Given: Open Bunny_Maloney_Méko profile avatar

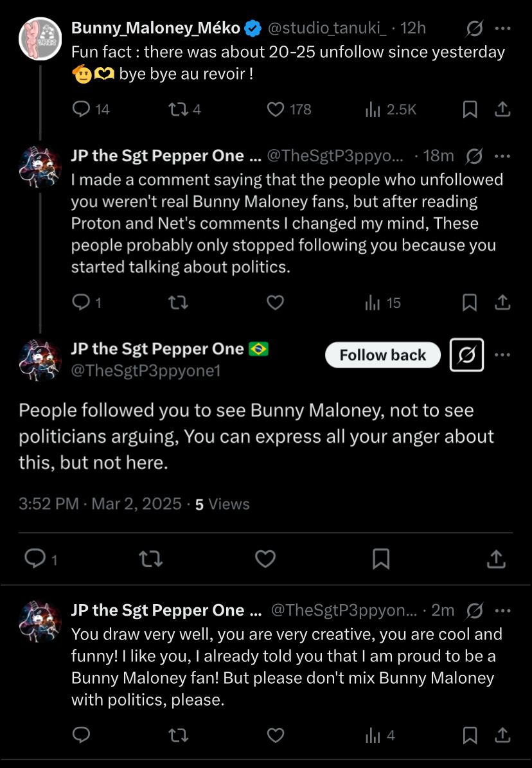Looking at the screenshot, I should [40, 39].
